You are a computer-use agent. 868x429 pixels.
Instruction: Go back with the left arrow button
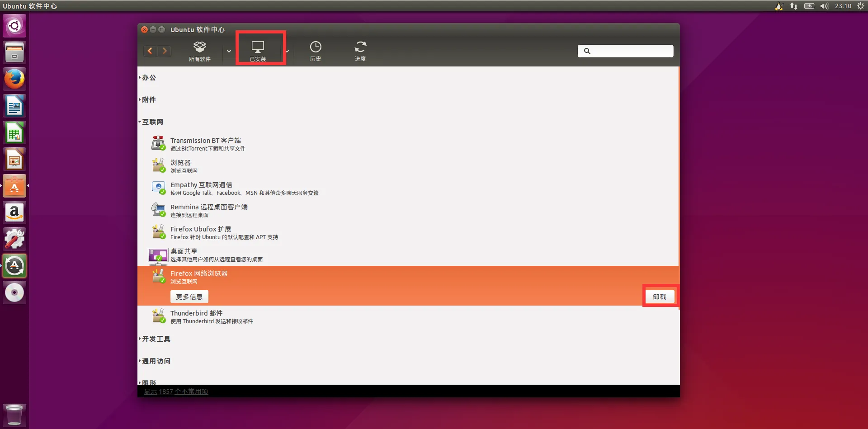(150, 51)
